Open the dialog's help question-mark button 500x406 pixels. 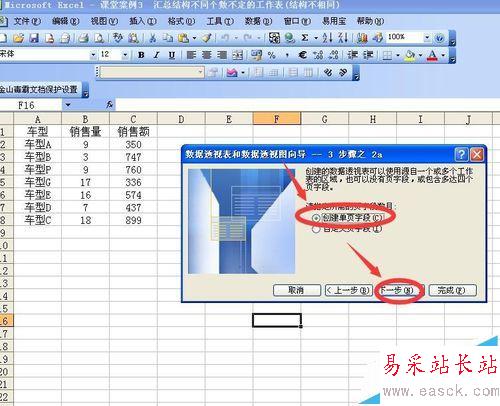pyautogui.click(x=461, y=155)
